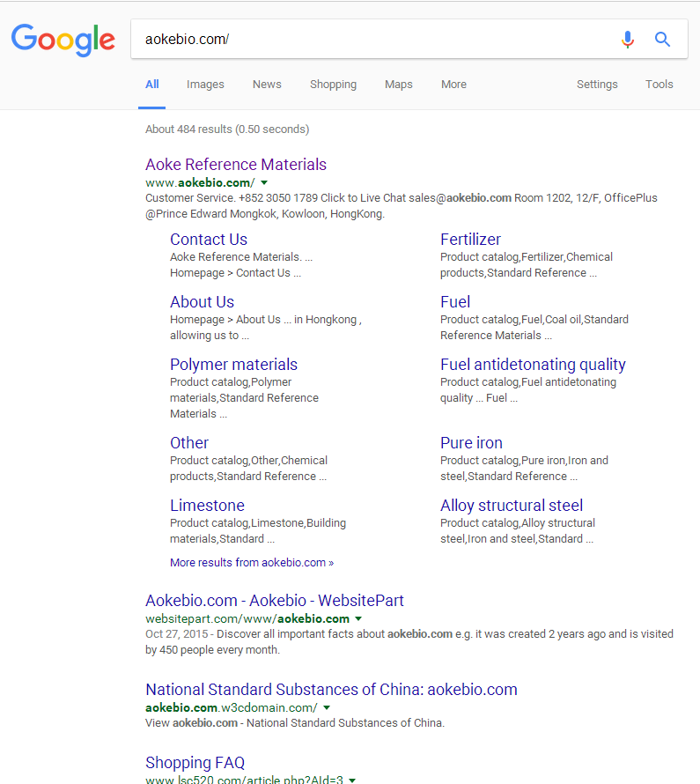Open the Tools filter options

pos(659,85)
